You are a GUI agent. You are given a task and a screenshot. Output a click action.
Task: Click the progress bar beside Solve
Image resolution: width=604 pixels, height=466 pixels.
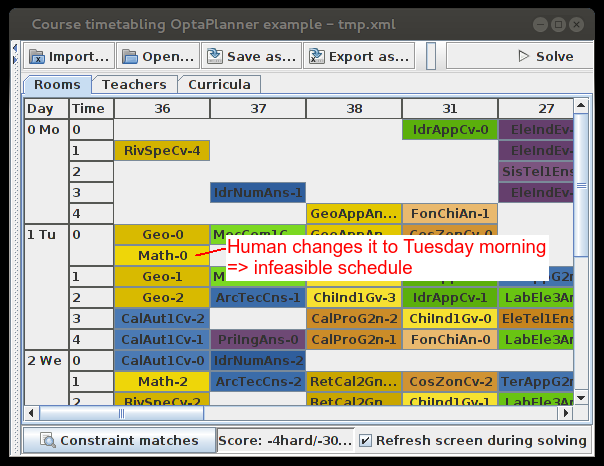click(431, 57)
